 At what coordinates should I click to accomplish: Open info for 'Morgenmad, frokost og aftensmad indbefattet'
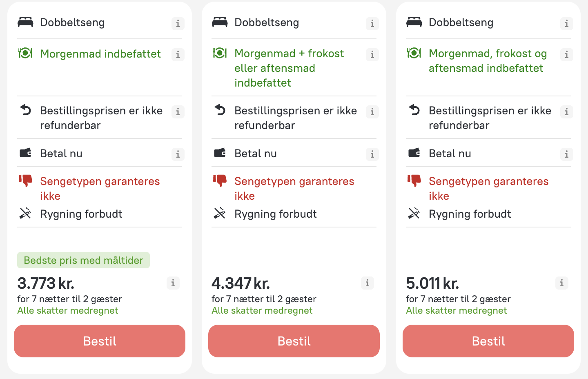[567, 55]
